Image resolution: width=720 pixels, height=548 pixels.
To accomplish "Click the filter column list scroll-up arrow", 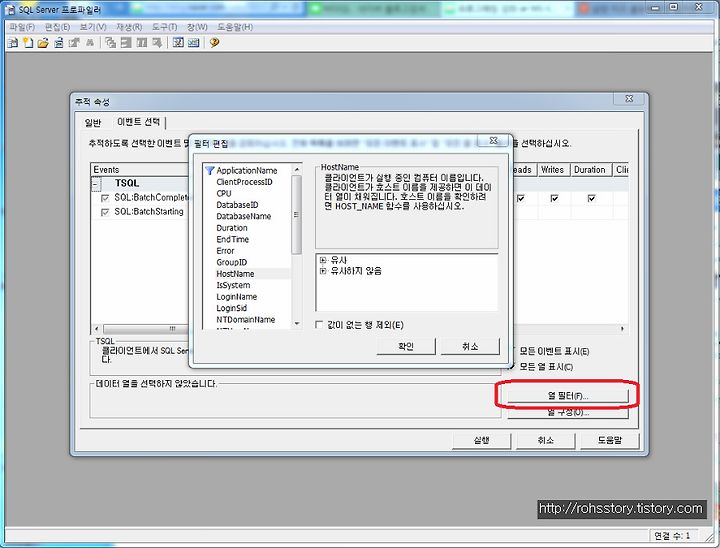I will click(x=297, y=169).
